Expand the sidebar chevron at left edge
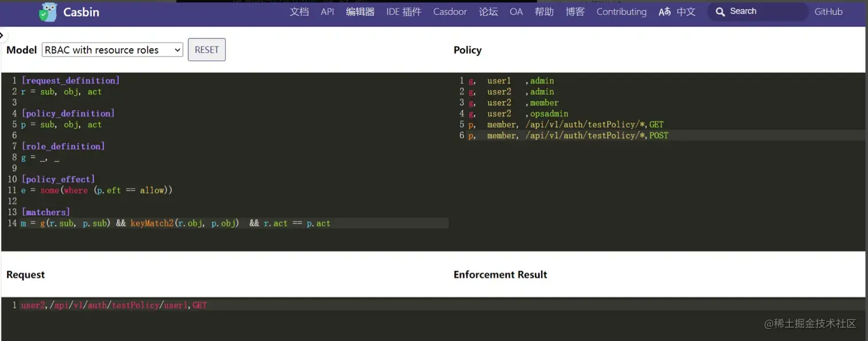Image resolution: width=868 pixels, height=341 pixels. [x=2, y=36]
